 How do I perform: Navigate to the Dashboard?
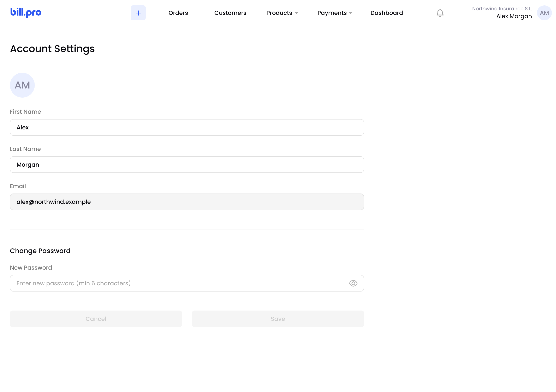386,13
